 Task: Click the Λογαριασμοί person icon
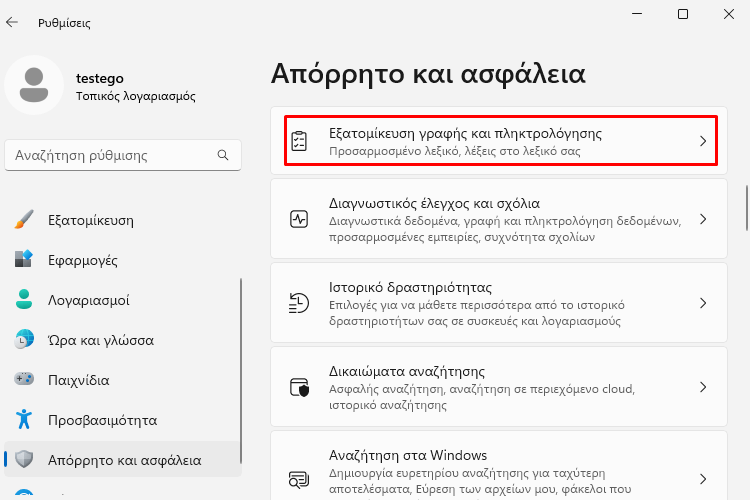pos(24,300)
